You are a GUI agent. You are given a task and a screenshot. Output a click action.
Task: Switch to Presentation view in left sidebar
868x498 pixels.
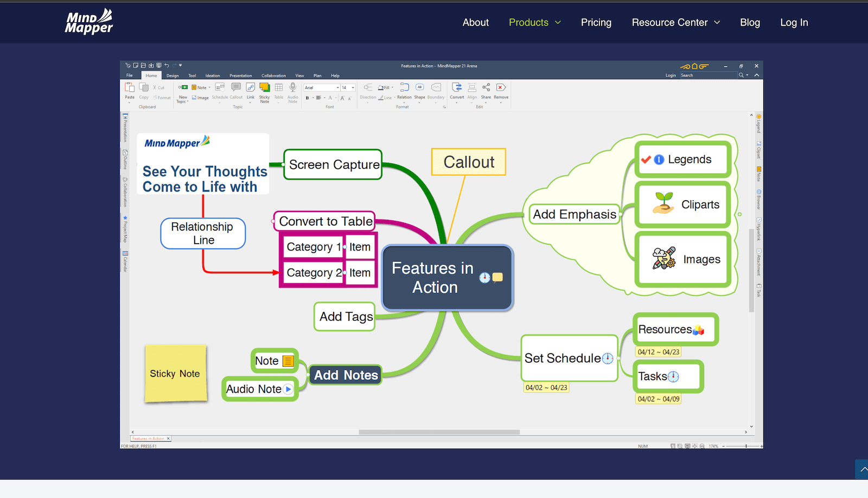125,127
